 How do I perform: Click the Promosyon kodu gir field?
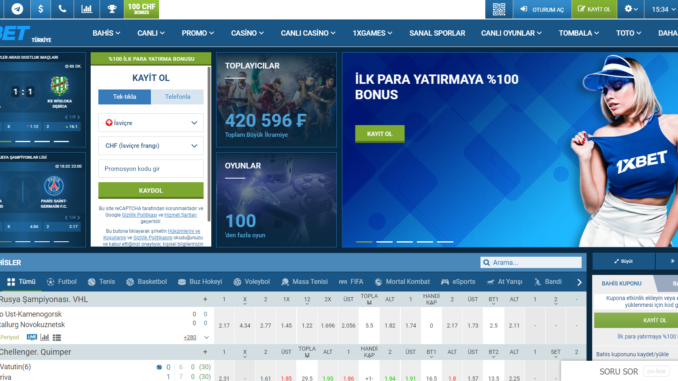151,169
